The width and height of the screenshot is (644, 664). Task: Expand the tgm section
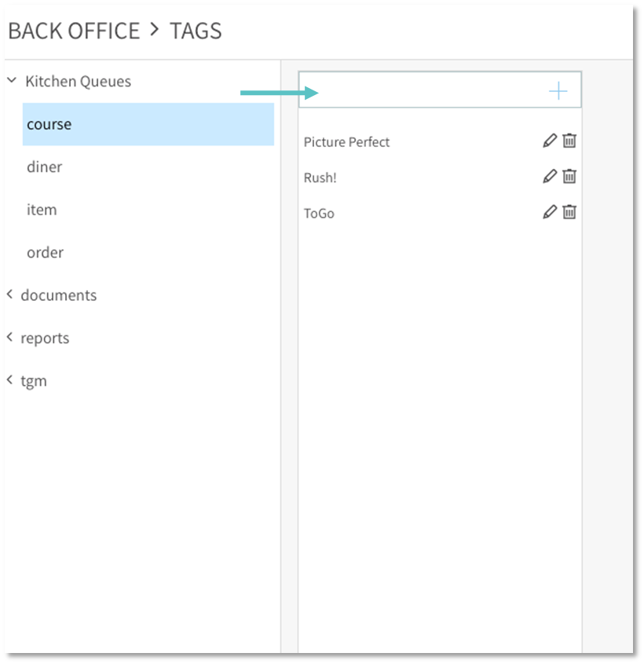tap(10, 380)
